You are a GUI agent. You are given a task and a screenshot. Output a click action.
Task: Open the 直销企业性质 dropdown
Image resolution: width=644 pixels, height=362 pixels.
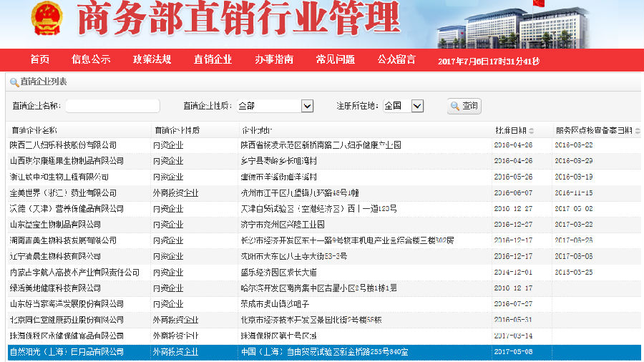tap(307, 106)
